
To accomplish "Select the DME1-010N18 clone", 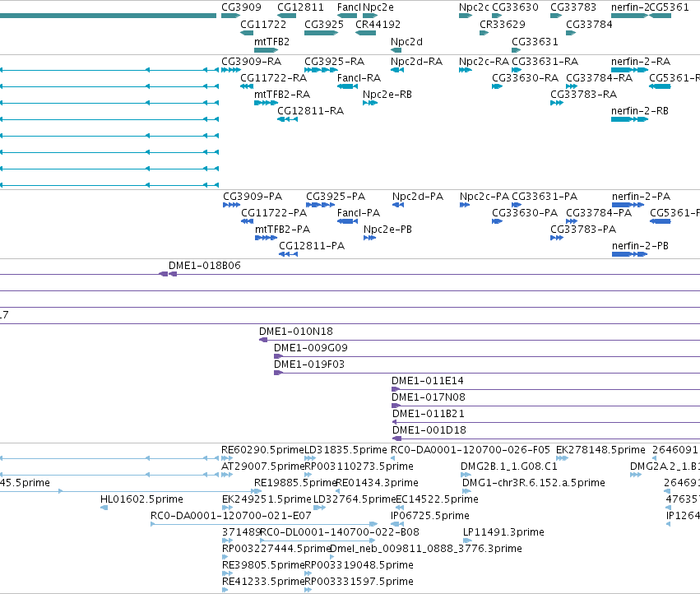I will 480,340.
